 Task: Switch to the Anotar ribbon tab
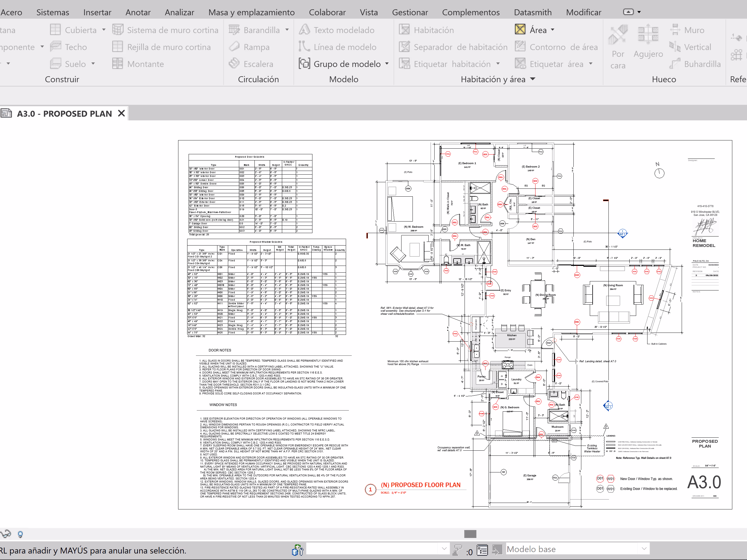click(x=138, y=12)
